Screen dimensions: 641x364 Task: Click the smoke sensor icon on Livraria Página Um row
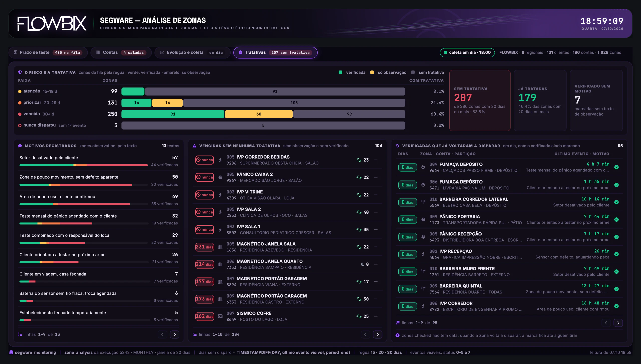(423, 185)
